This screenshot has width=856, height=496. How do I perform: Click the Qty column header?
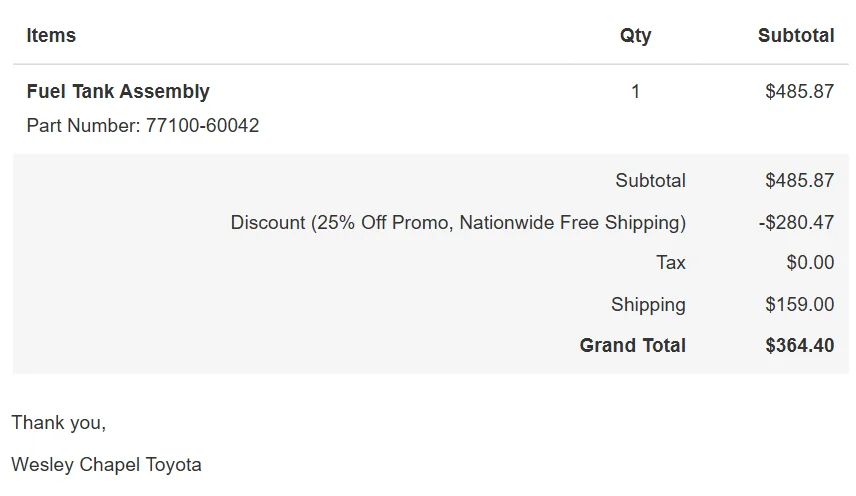tap(635, 36)
